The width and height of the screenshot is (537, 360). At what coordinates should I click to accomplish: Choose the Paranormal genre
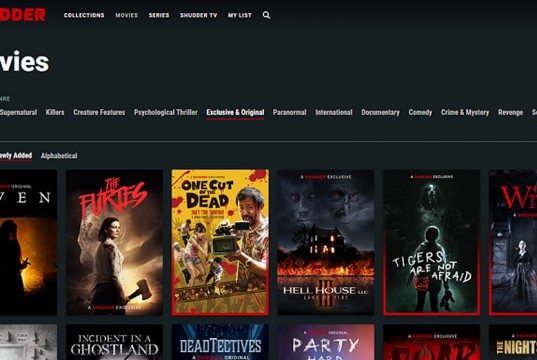(x=289, y=112)
